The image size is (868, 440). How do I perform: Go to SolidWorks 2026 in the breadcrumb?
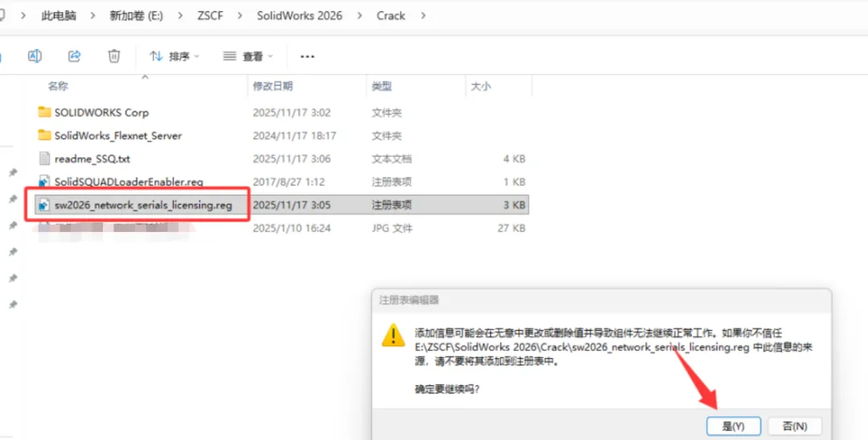pos(300,16)
